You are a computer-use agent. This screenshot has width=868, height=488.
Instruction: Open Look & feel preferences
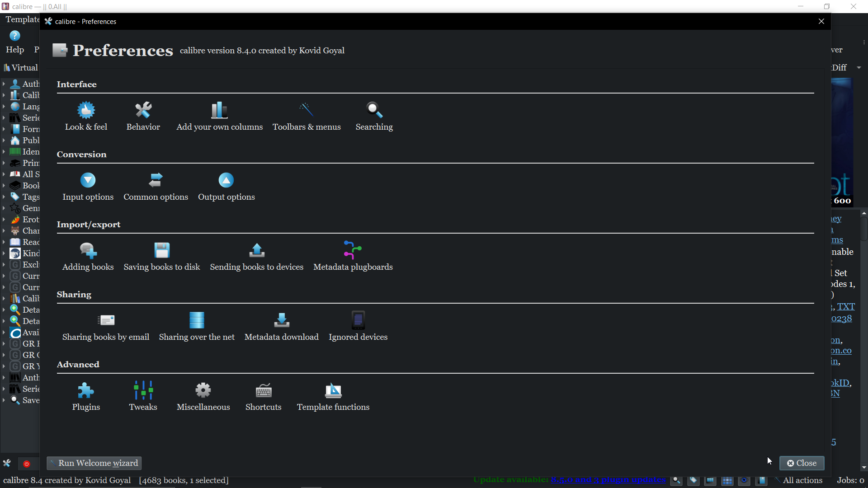[x=86, y=117]
